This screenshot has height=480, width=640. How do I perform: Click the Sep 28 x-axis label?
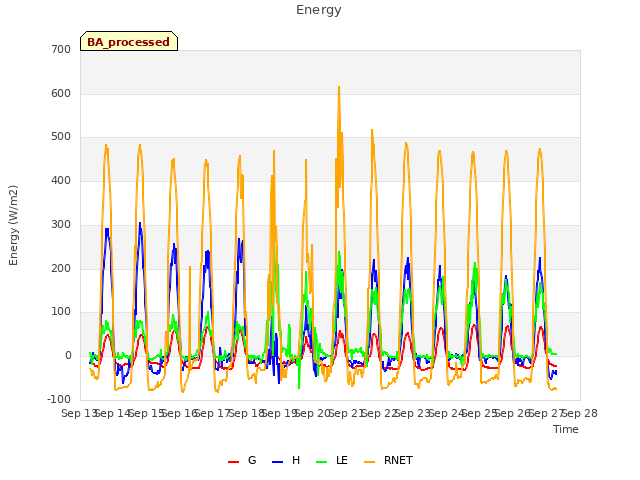580,413
